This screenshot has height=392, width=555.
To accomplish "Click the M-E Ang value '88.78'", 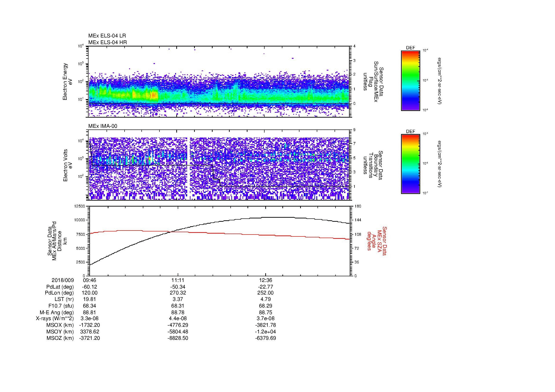I will (x=178, y=313).
